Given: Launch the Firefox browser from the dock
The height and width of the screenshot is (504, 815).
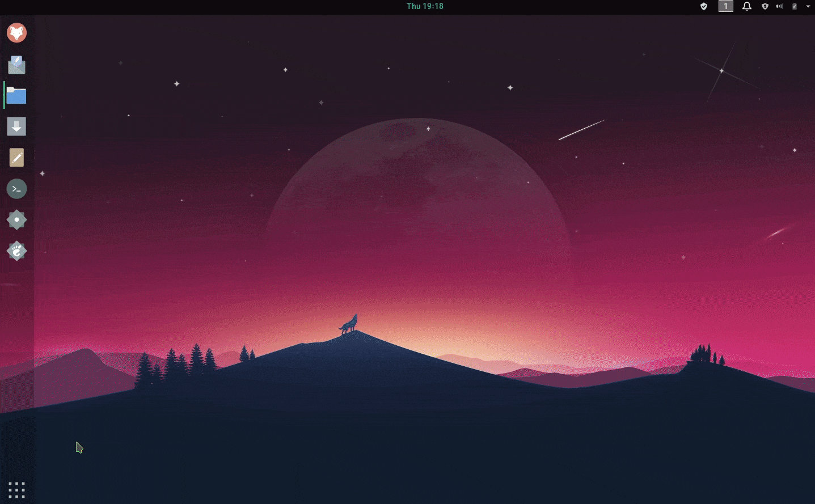Looking at the screenshot, I should [16, 33].
